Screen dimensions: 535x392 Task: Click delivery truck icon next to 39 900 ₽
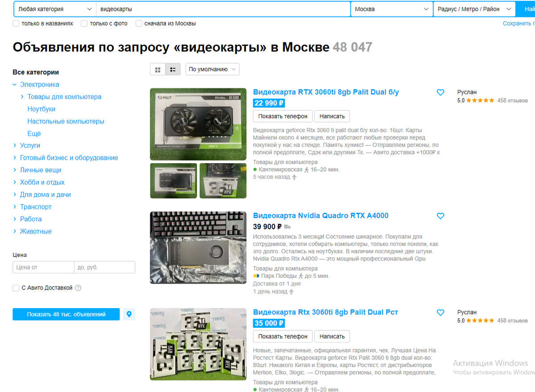(x=287, y=227)
